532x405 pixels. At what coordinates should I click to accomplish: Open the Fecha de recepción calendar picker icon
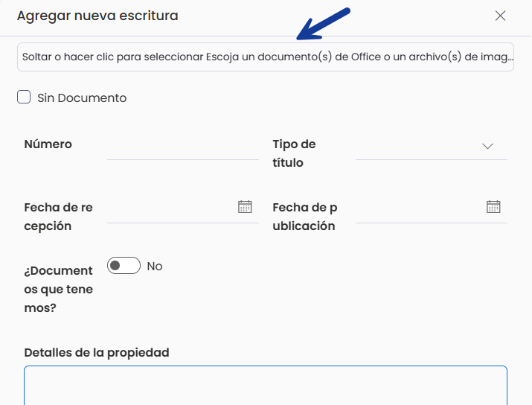(x=245, y=207)
